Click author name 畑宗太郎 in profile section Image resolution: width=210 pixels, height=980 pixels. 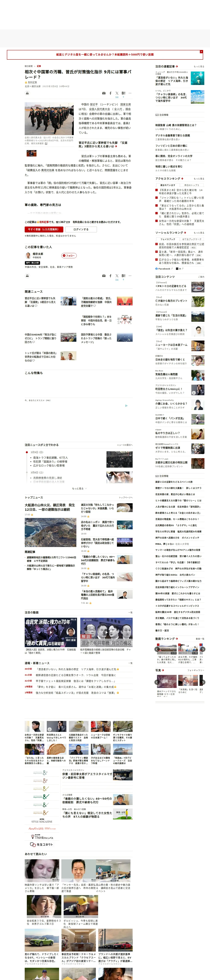[38, 254]
